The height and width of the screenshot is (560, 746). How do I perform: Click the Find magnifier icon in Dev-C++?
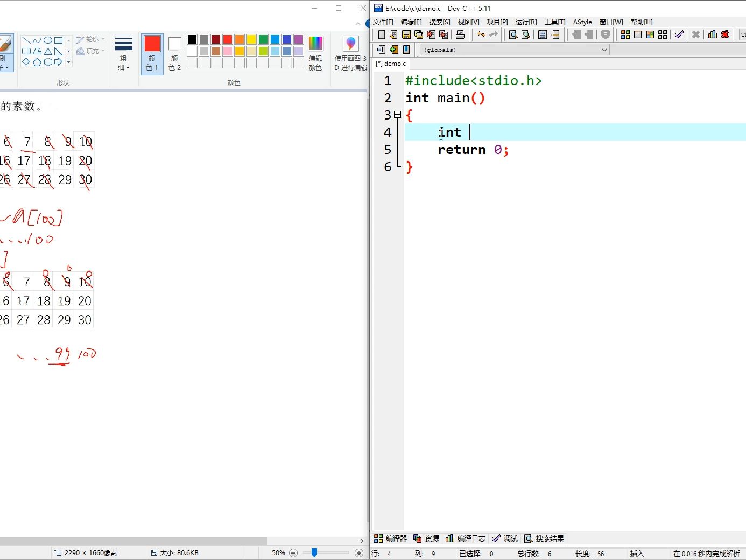tap(513, 34)
